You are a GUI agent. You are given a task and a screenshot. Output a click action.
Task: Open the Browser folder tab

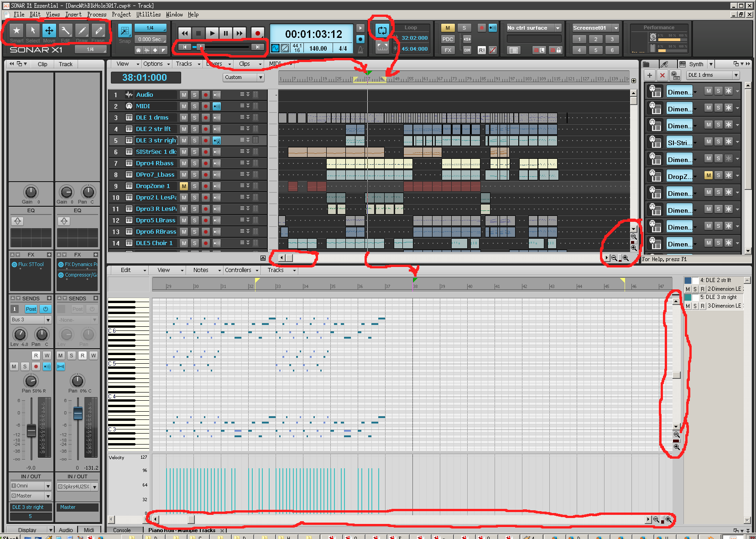[647, 64]
